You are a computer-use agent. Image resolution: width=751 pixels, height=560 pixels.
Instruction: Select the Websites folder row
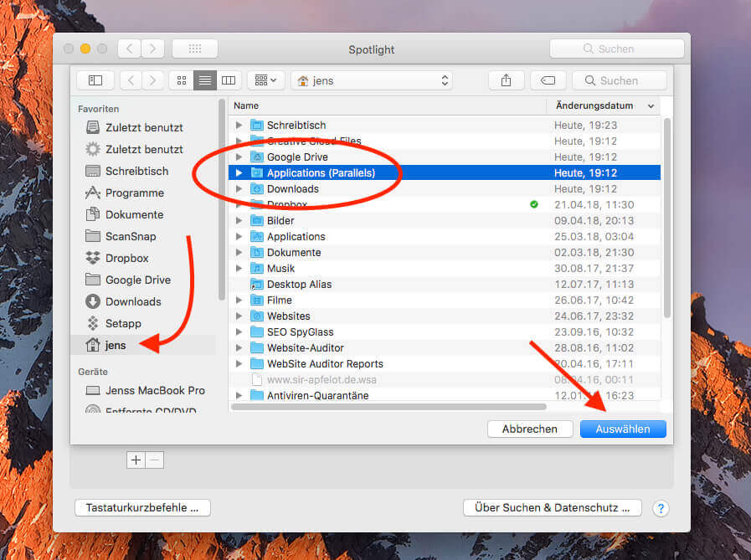pyautogui.click(x=445, y=316)
